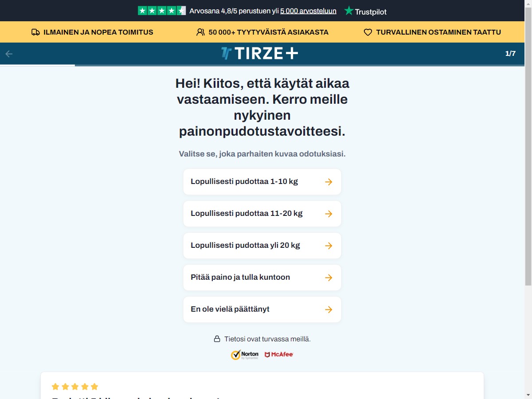The height and width of the screenshot is (399, 532).
Task: Select Lopullisesti pudottaa 1-10 kg option
Action: [x=262, y=182]
